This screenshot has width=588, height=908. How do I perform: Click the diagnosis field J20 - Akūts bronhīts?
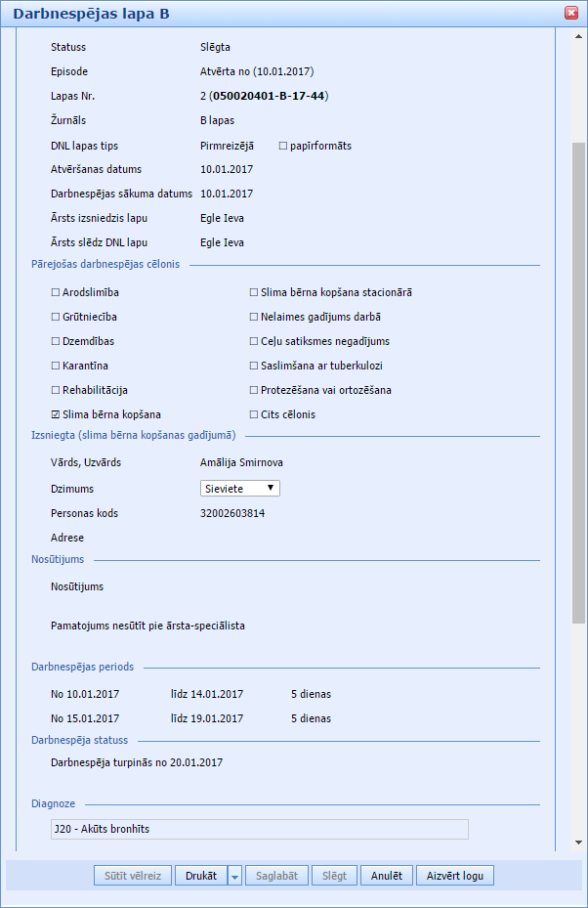(260, 830)
